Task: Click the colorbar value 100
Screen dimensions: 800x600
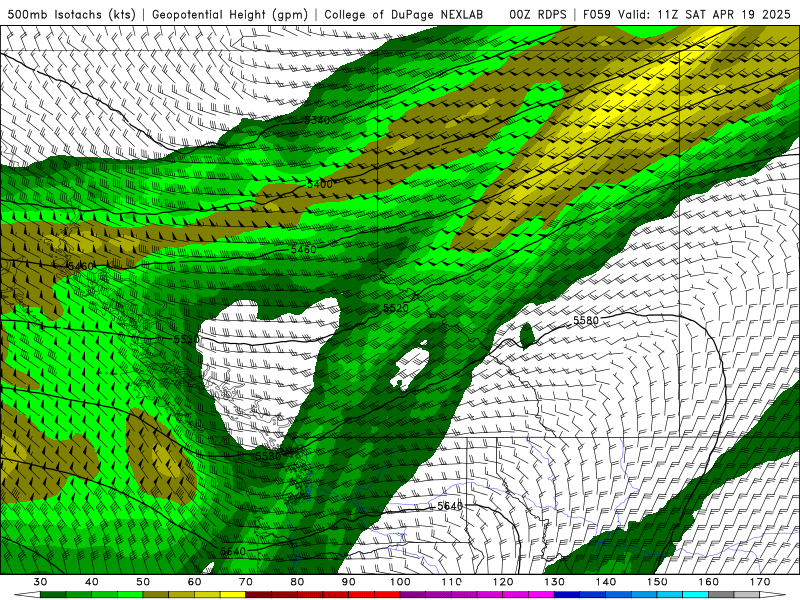Action: point(400,582)
